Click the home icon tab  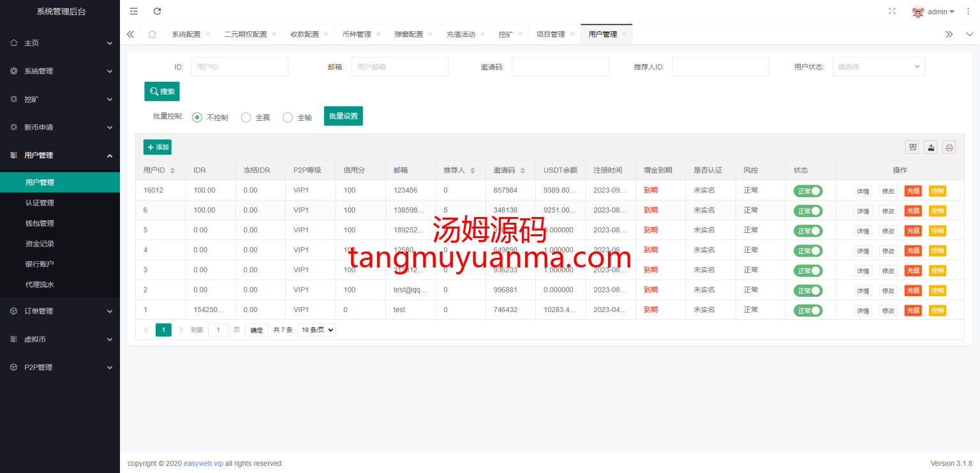(152, 34)
